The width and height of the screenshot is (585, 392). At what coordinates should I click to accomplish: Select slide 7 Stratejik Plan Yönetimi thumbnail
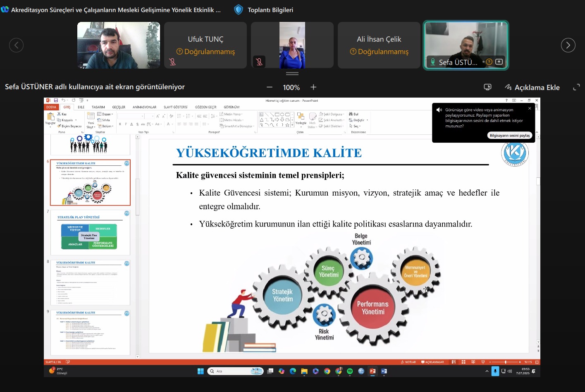(x=90, y=232)
